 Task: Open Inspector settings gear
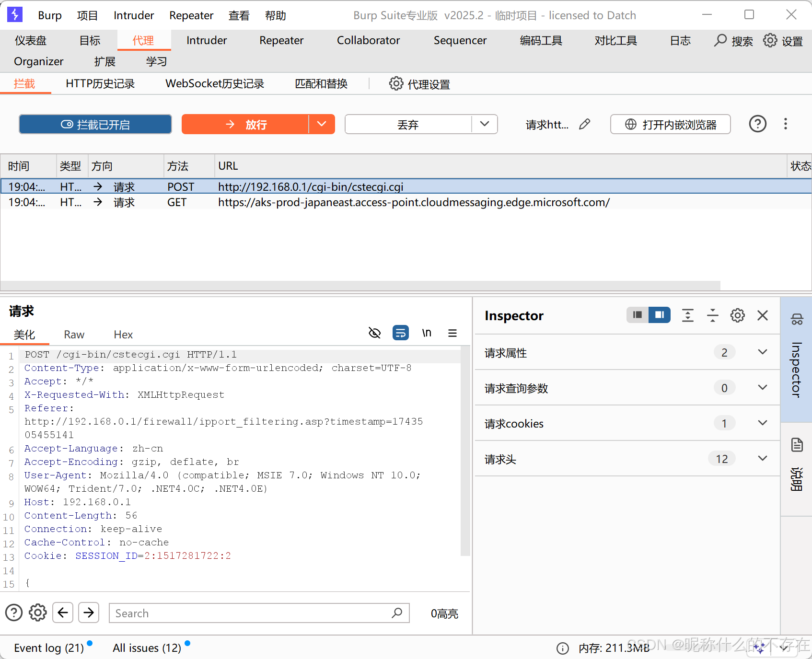point(737,315)
